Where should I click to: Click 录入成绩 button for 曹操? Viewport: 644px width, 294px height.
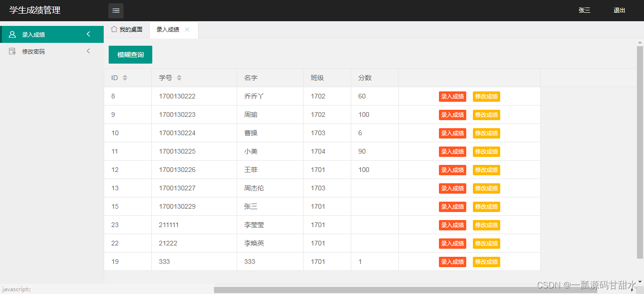pyautogui.click(x=453, y=133)
